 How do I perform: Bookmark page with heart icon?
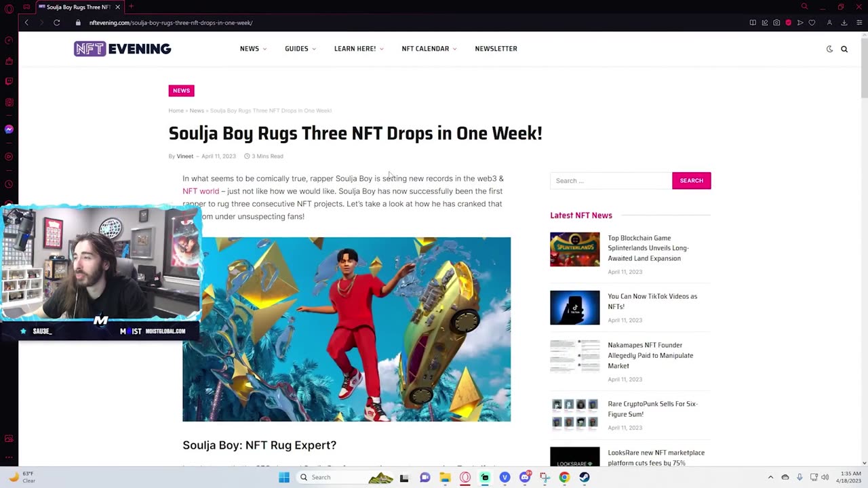[812, 22]
